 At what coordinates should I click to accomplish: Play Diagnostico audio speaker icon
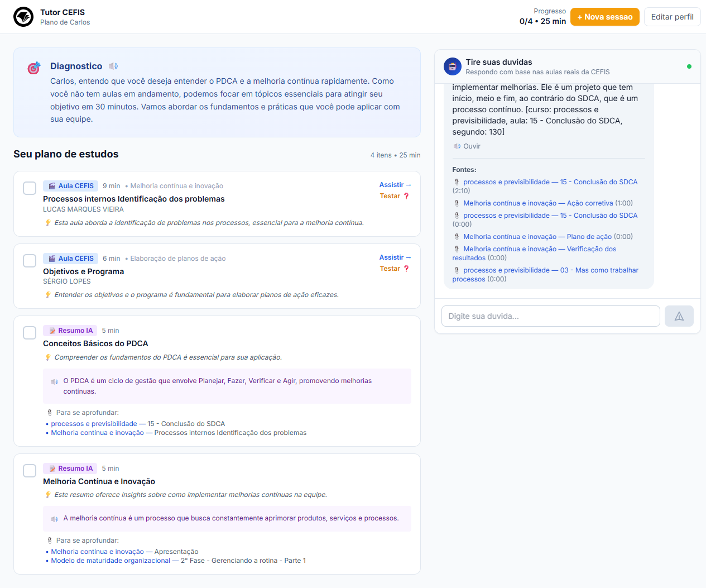113,66
